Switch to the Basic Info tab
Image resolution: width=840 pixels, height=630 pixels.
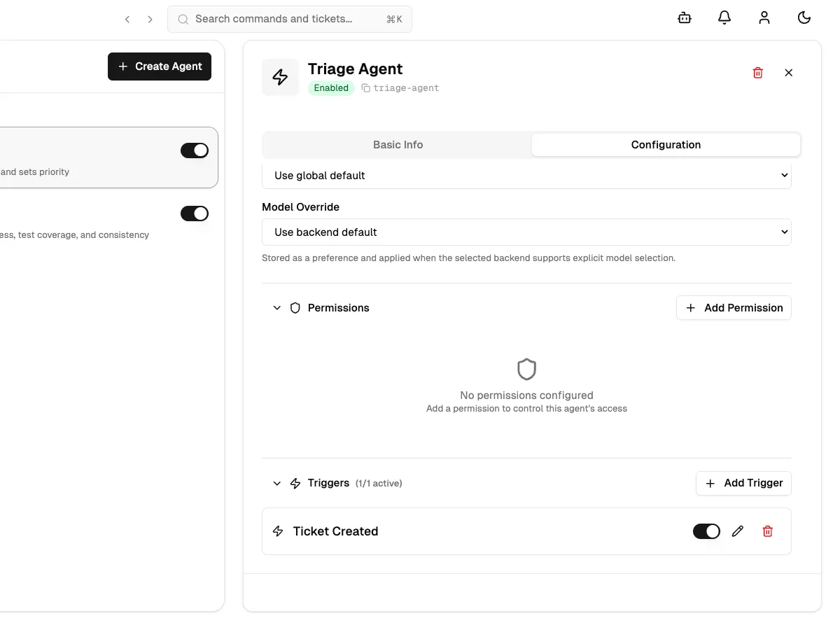[398, 144]
